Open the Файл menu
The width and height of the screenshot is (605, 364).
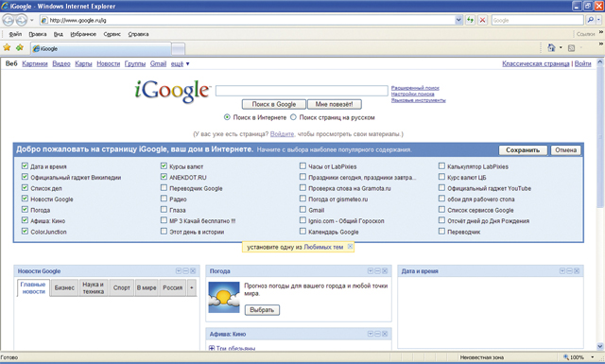[15, 34]
